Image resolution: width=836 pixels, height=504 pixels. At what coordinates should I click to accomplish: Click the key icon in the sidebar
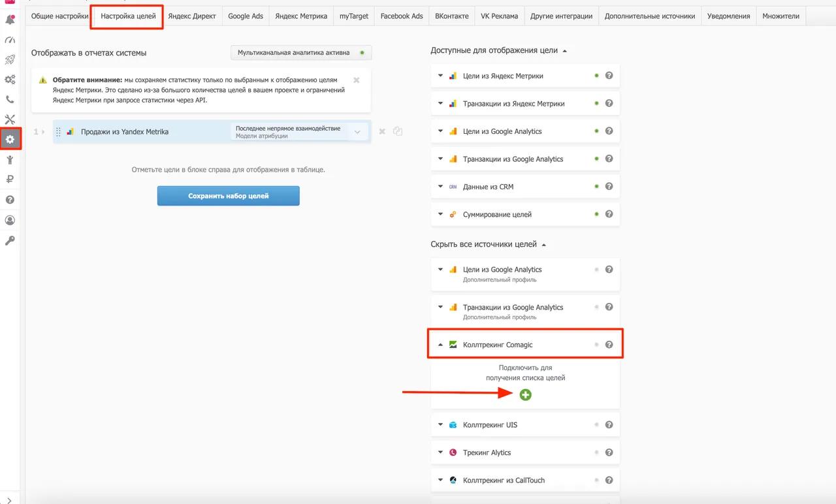pos(10,241)
